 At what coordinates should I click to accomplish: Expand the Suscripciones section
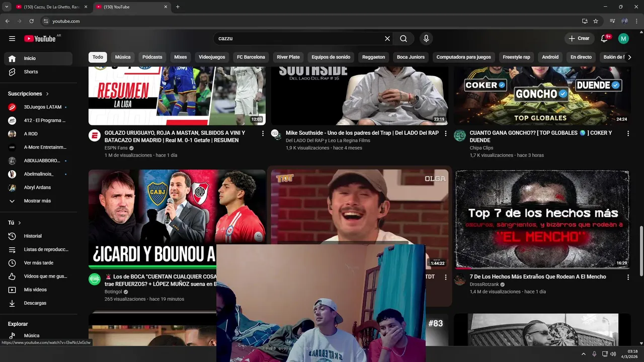point(29,94)
